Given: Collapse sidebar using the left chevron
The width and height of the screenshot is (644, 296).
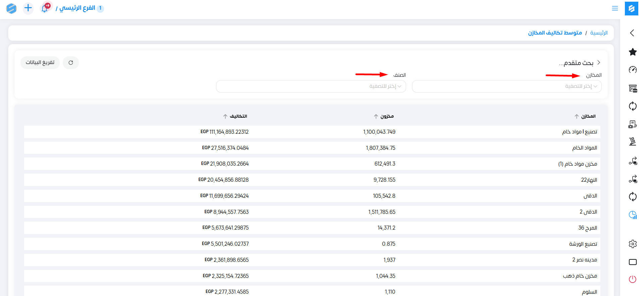Looking at the screenshot, I should click(632, 33).
